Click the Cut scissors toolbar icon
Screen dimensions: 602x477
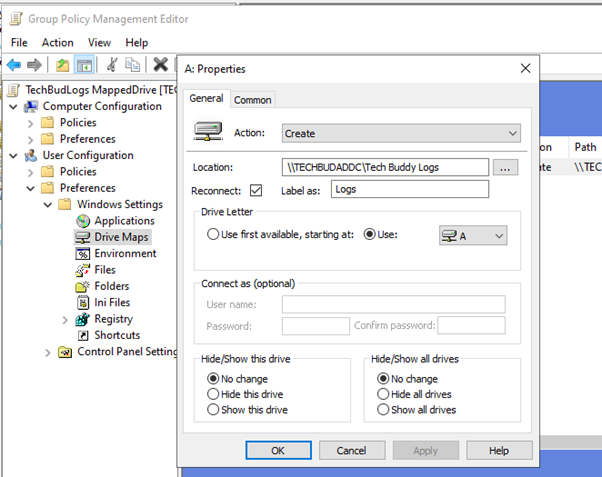(x=112, y=65)
